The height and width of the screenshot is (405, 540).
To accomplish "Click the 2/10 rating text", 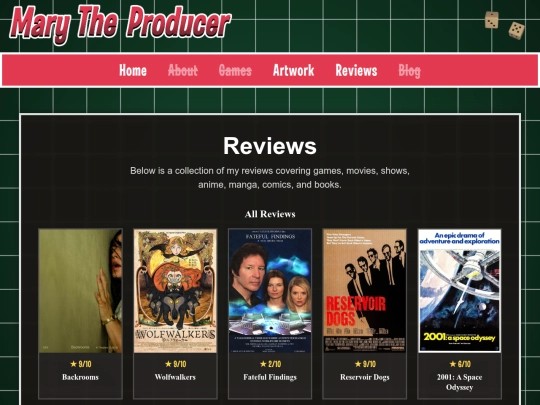I will point(274,364).
